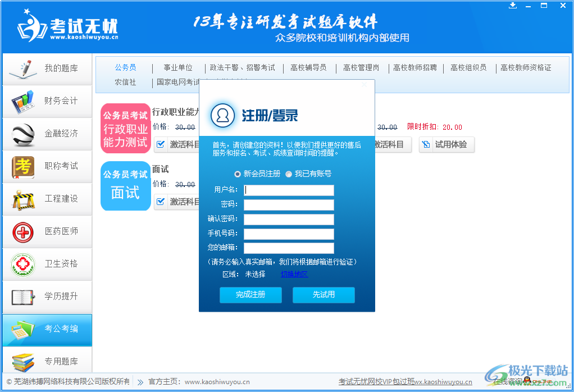
Task: Click the 卫生资格 cross icon
Action: pos(22,264)
